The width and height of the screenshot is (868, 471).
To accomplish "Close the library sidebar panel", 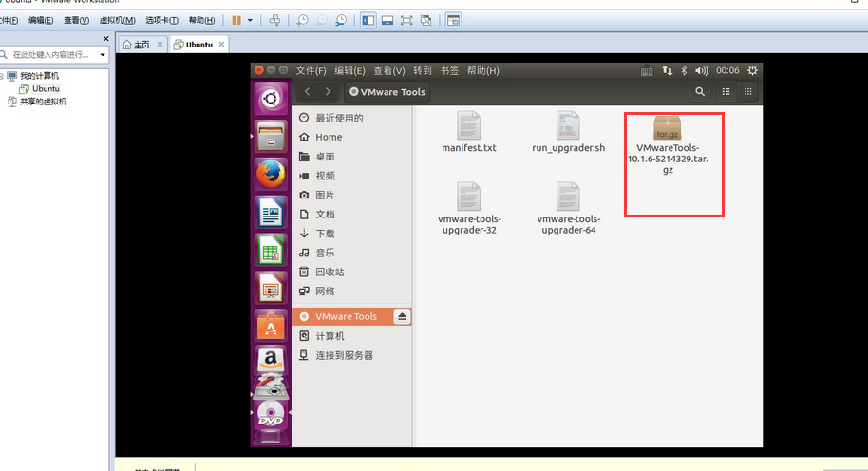I will [105, 39].
